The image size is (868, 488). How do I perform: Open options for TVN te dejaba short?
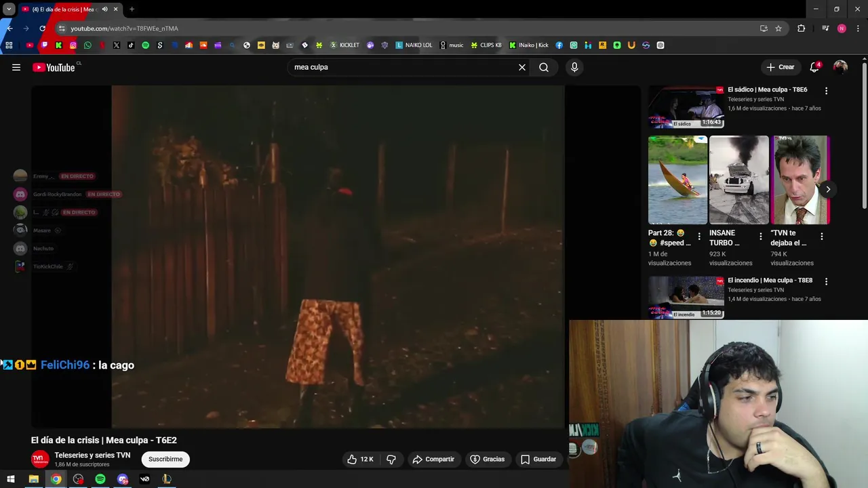click(x=822, y=237)
